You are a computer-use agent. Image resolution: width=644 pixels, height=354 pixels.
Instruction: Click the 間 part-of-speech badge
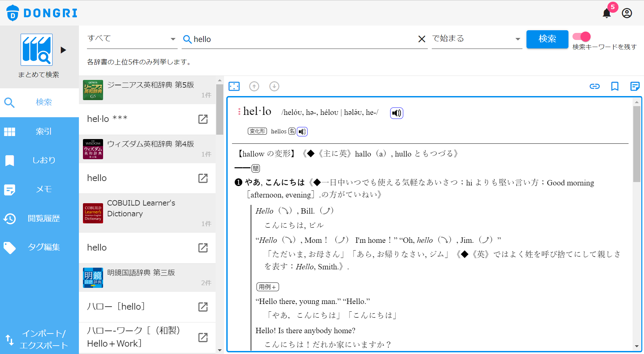point(256,168)
